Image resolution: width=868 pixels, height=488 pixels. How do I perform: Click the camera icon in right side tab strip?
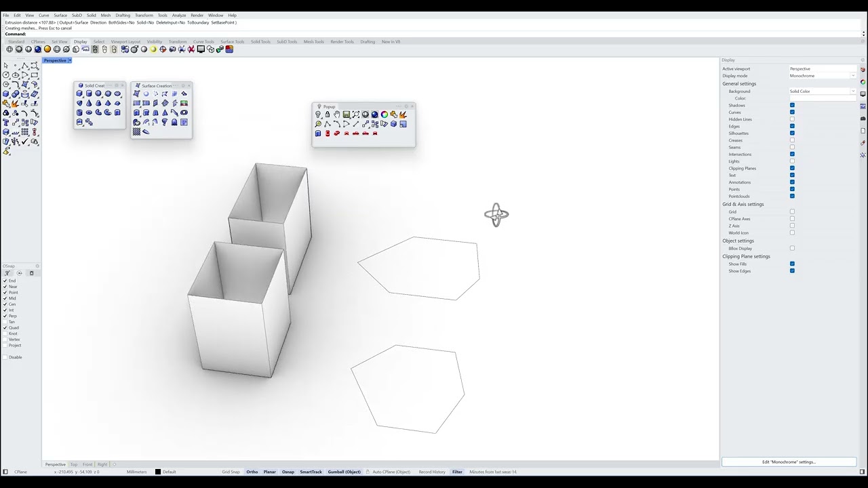863,119
